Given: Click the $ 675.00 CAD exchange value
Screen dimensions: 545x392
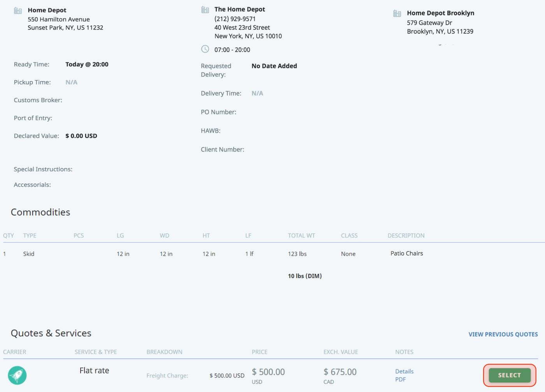Looking at the screenshot, I should tap(340, 376).
